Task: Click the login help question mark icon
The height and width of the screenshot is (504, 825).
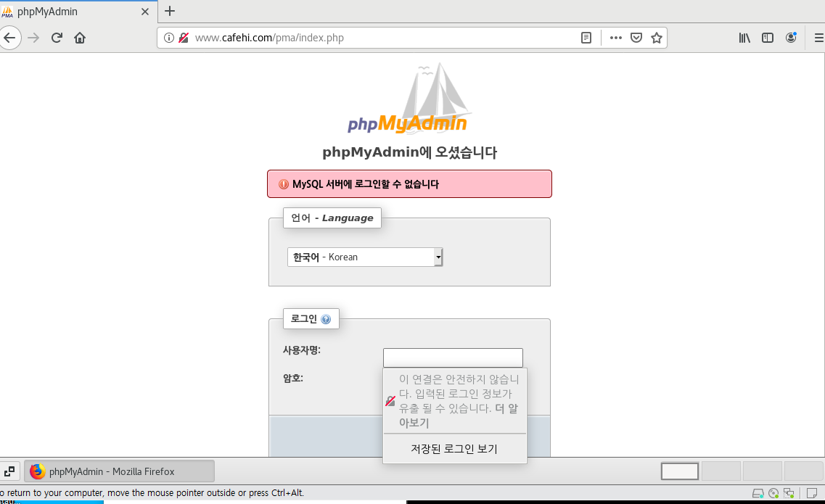Action: 326,319
